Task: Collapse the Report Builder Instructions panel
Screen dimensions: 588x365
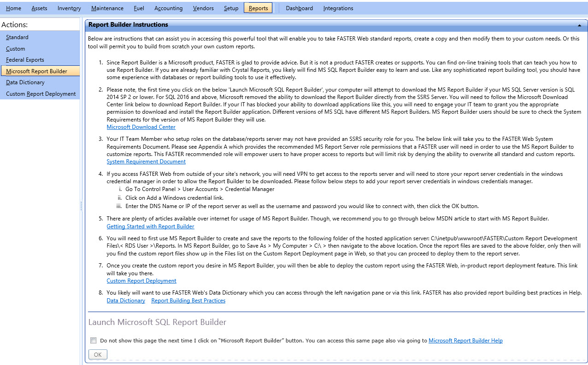Action: (579, 25)
